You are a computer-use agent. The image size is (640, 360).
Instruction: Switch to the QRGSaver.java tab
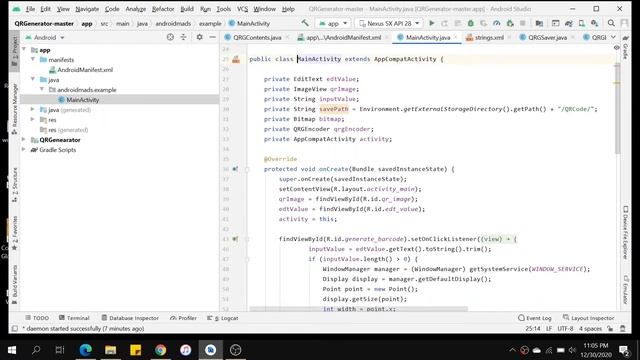click(547, 37)
